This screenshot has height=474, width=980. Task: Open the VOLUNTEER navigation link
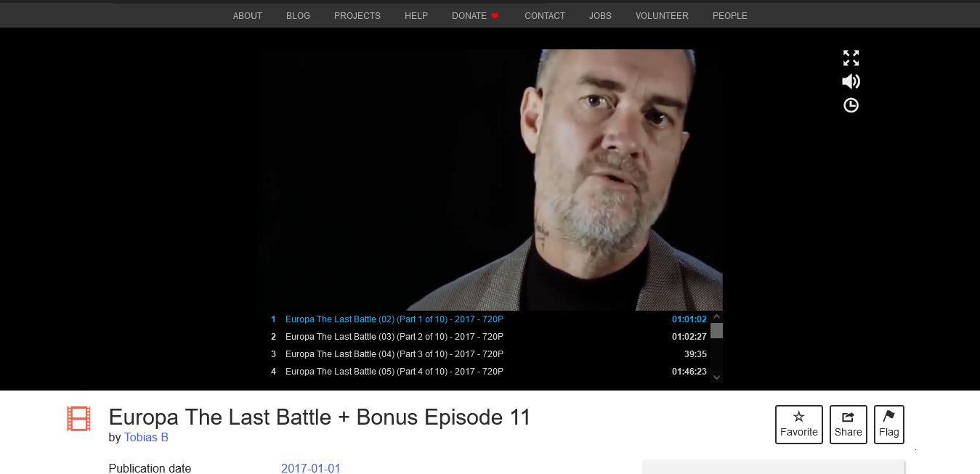[x=662, y=16]
